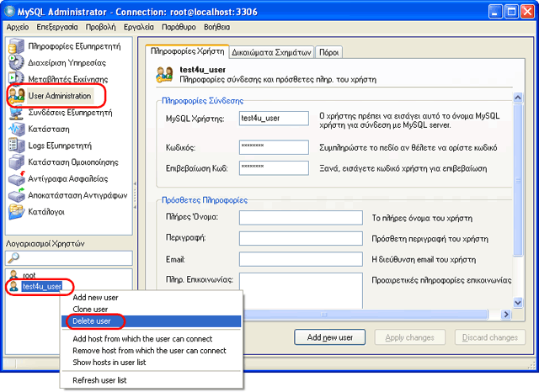Click the Αποκατάσταση Αντιγράφων restore icon
This screenshot has width=539, height=392.
(16, 195)
